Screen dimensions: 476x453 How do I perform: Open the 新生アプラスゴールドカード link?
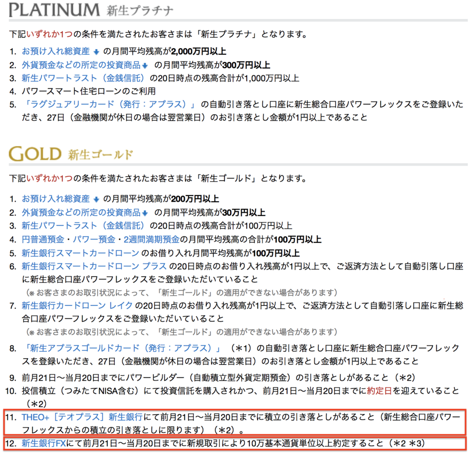124,348
